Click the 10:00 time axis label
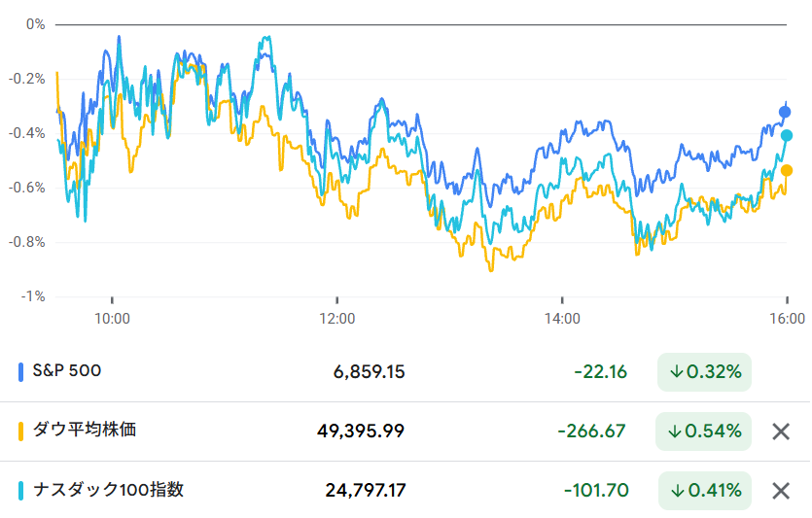Image resolution: width=812 pixels, height=518 pixels. tap(112, 318)
